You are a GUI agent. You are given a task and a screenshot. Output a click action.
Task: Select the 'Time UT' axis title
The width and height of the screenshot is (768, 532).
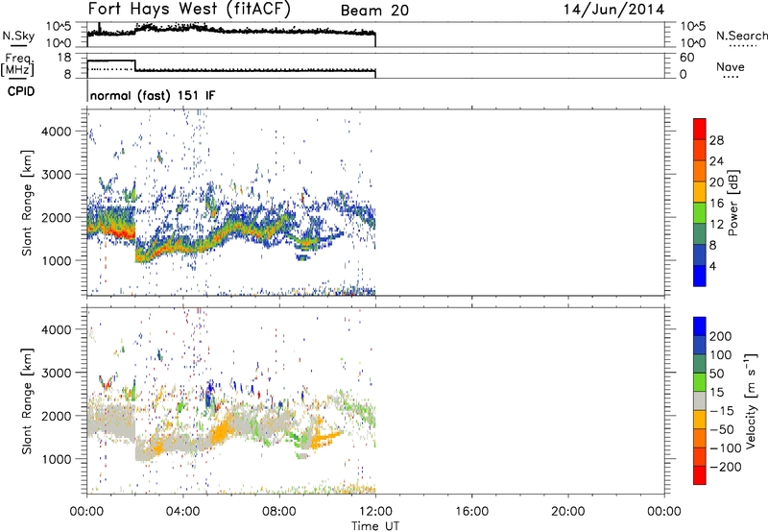point(375,525)
